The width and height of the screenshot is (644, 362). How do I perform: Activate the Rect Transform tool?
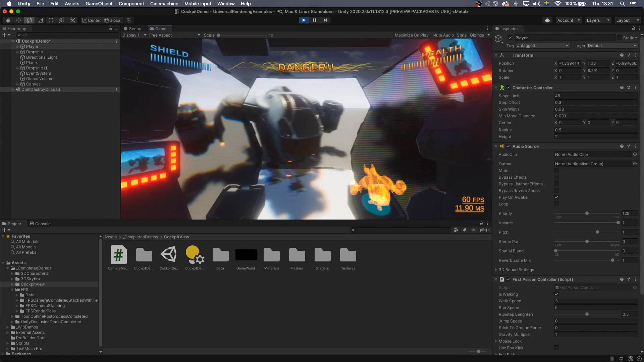tap(51, 20)
